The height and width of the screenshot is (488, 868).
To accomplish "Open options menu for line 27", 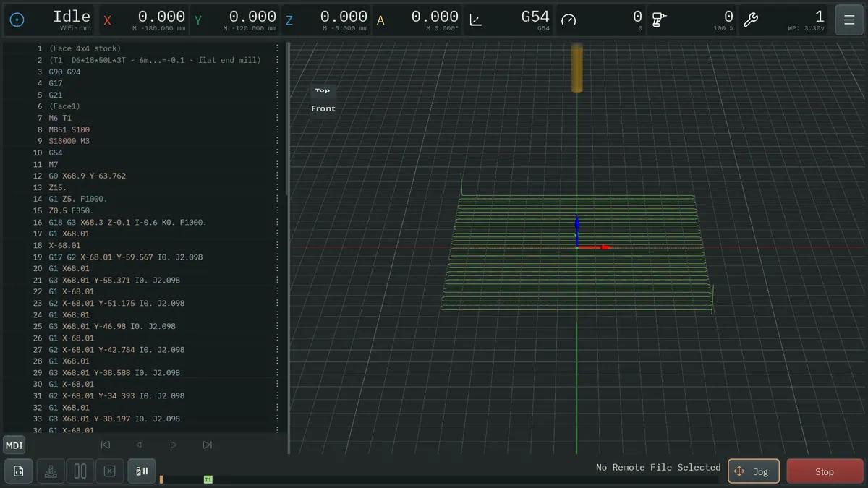I will 277,349.
